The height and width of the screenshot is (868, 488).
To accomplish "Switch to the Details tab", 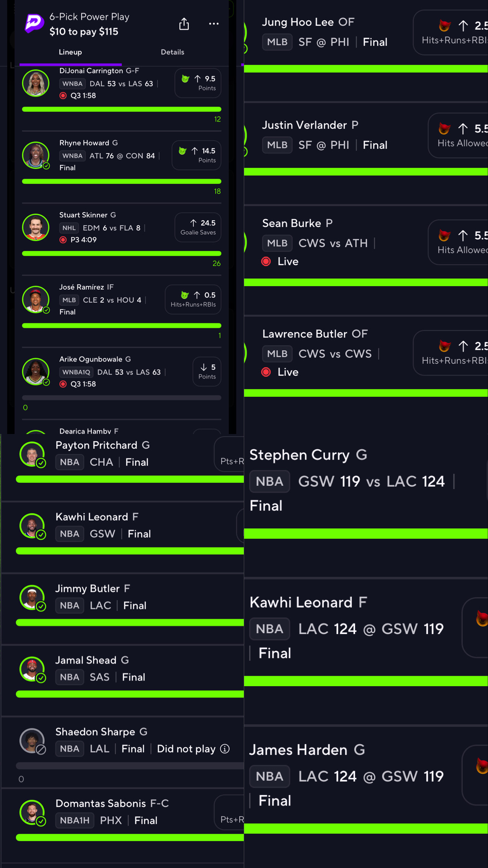I will (172, 52).
